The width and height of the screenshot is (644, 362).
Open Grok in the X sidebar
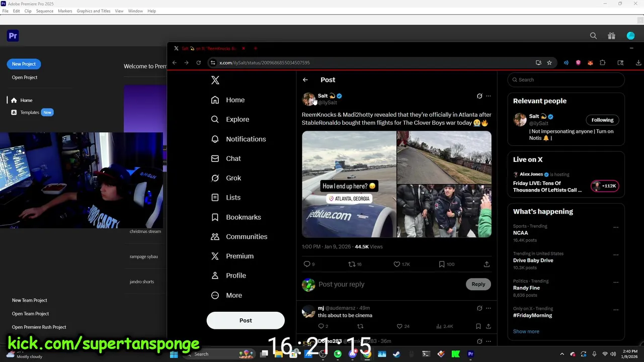(x=226, y=178)
